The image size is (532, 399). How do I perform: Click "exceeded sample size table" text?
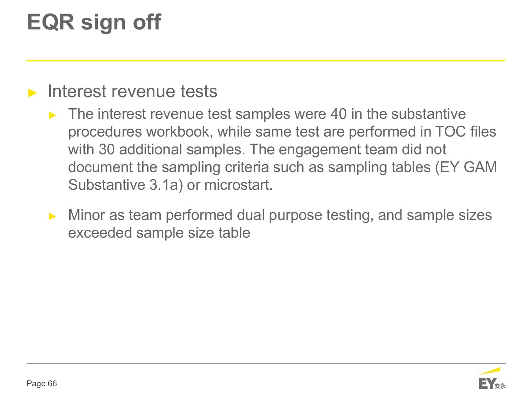tap(159, 233)
